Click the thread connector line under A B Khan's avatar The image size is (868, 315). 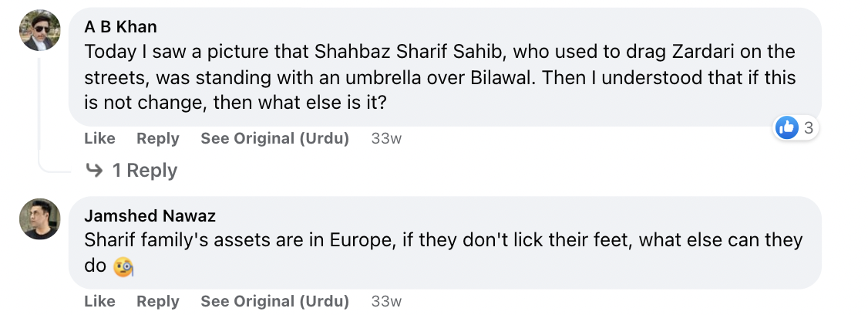(40, 111)
